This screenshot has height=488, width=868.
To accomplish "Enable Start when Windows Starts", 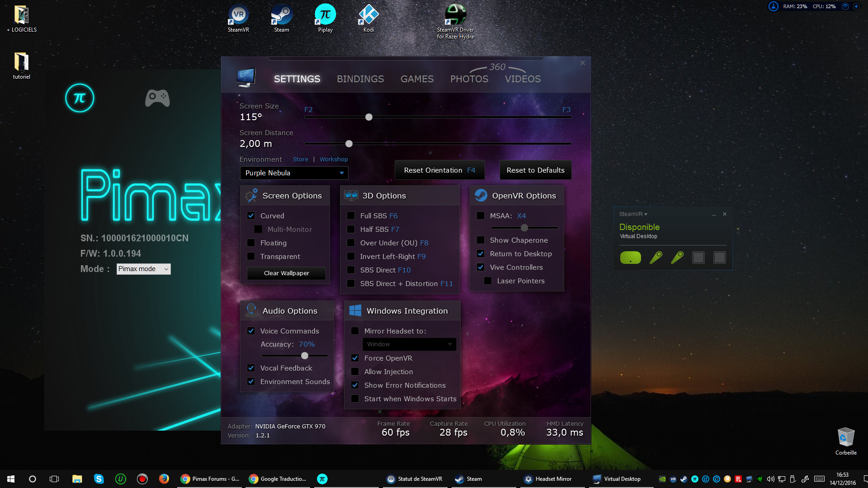I will (355, 399).
